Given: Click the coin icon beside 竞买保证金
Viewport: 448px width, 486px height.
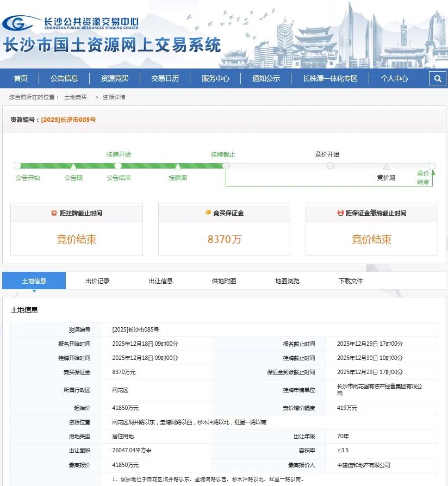Looking at the screenshot, I should click(208, 213).
